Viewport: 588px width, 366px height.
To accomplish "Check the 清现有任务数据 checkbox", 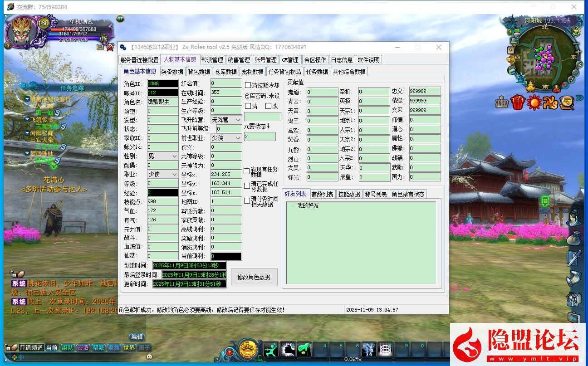I will point(247,171).
